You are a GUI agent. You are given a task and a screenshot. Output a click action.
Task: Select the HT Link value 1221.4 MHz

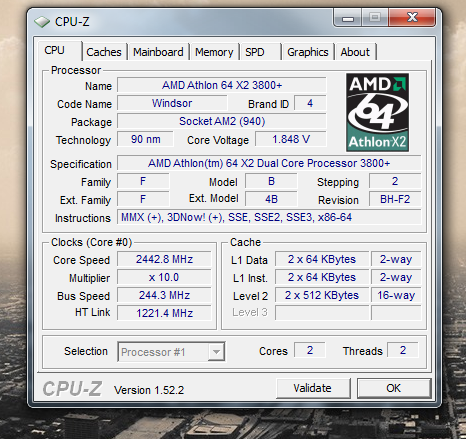164,313
